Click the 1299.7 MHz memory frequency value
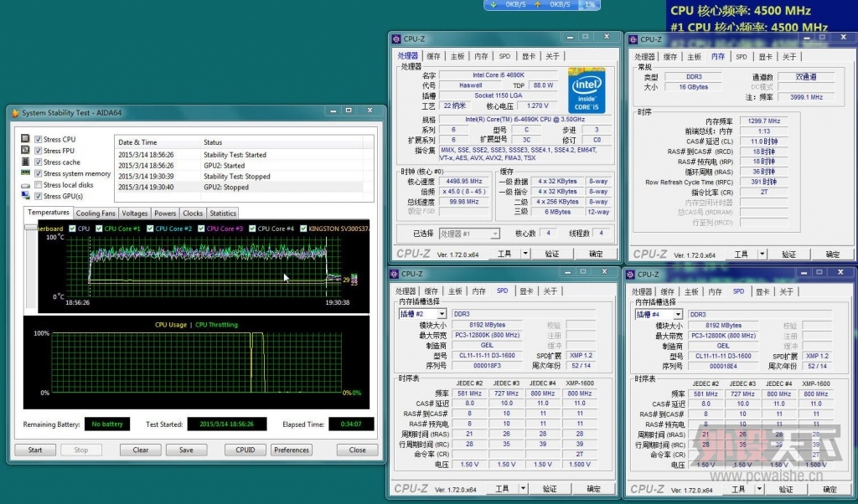 click(764, 121)
